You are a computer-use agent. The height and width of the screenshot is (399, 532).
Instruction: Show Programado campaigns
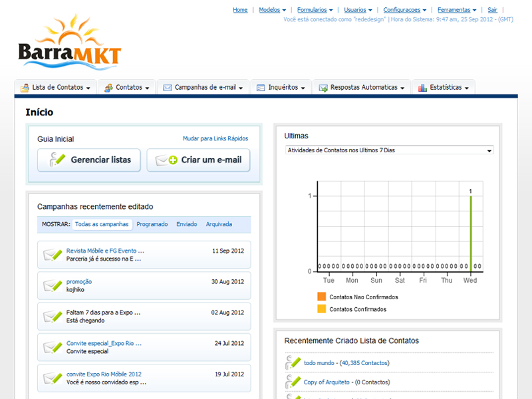[x=152, y=224]
